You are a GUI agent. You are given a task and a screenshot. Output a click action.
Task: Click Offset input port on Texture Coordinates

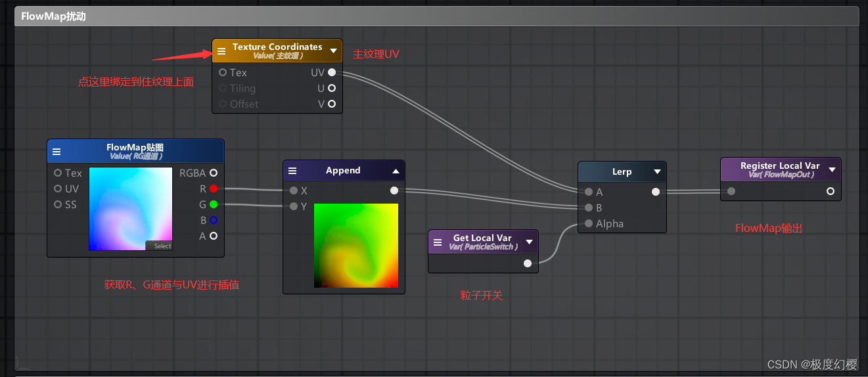point(223,104)
